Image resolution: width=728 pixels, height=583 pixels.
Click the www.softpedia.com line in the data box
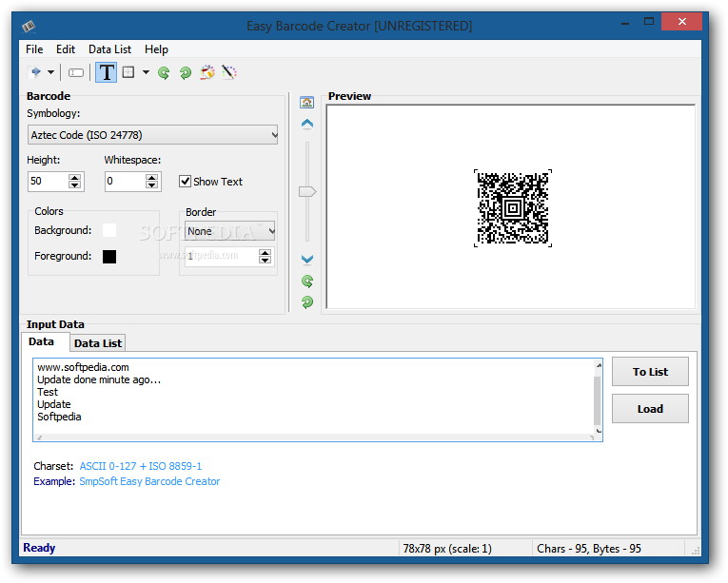[83, 367]
